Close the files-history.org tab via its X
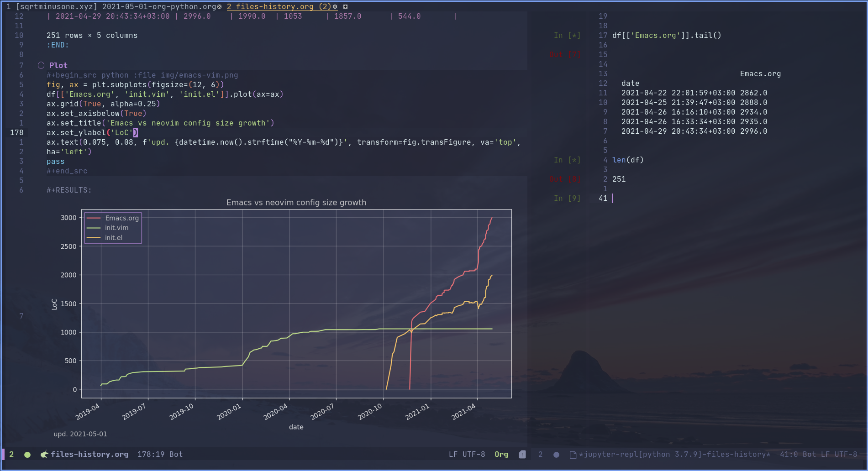 335,6
